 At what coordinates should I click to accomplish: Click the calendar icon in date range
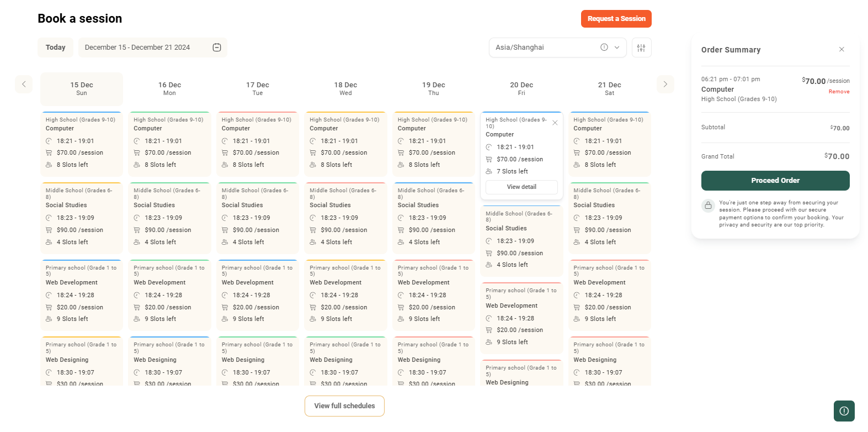coord(217,48)
